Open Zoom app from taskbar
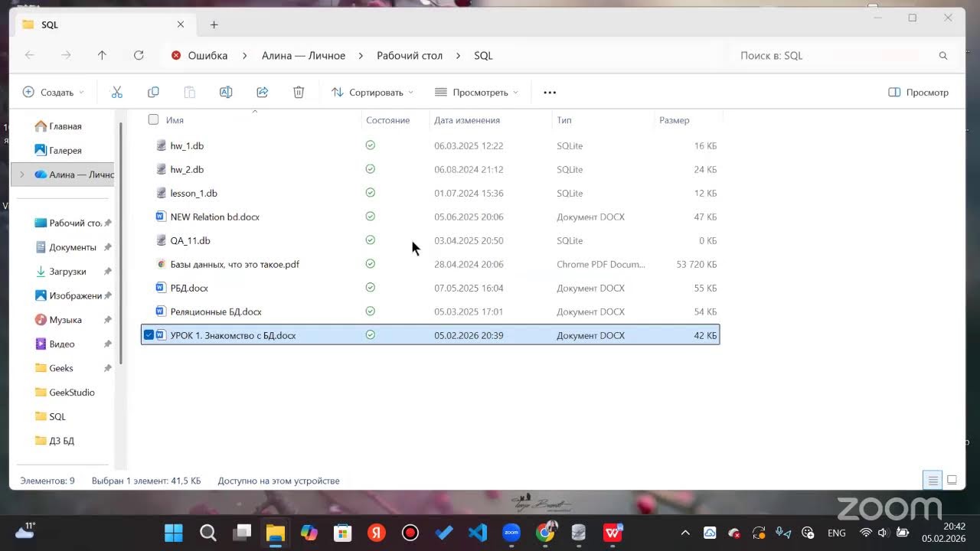 [x=511, y=533]
